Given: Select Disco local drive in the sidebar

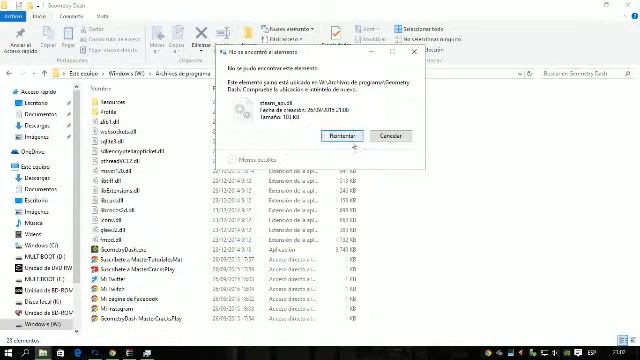Looking at the screenshot, I should [x=38, y=302].
